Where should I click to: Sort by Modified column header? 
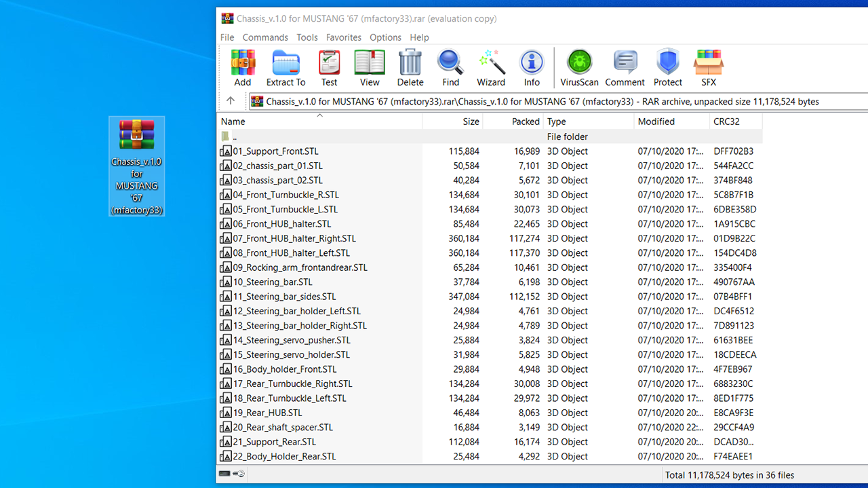[x=671, y=121]
